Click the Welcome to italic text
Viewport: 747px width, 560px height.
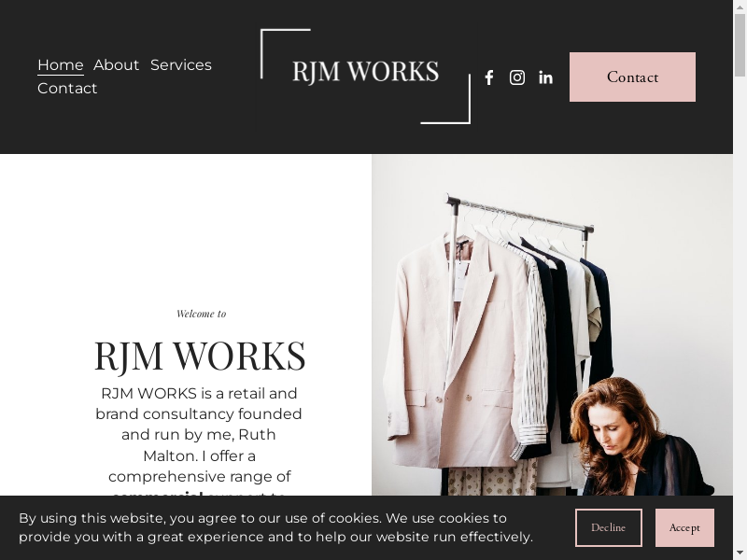pos(201,314)
